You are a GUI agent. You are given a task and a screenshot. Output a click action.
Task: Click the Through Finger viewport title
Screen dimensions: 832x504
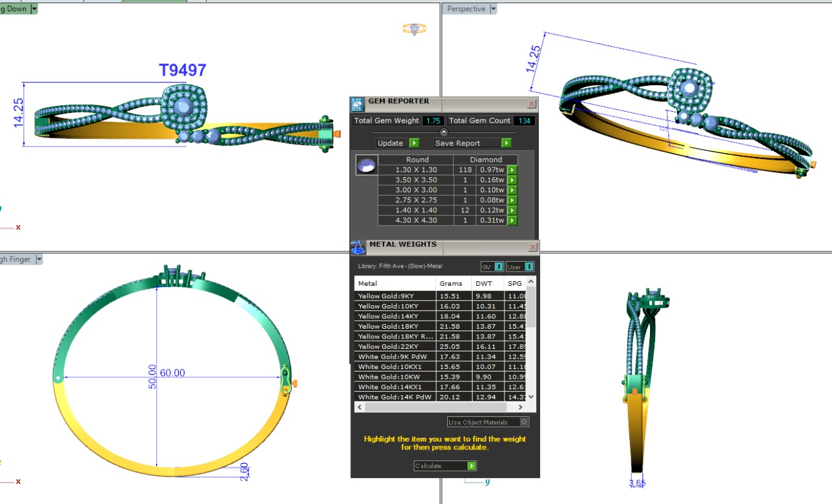tap(16, 259)
